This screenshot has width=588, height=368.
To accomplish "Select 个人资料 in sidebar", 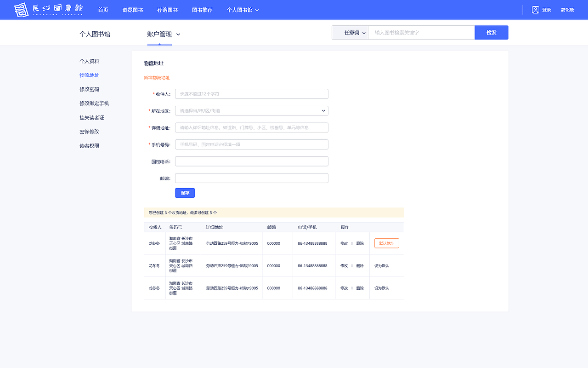I will point(89,61).
